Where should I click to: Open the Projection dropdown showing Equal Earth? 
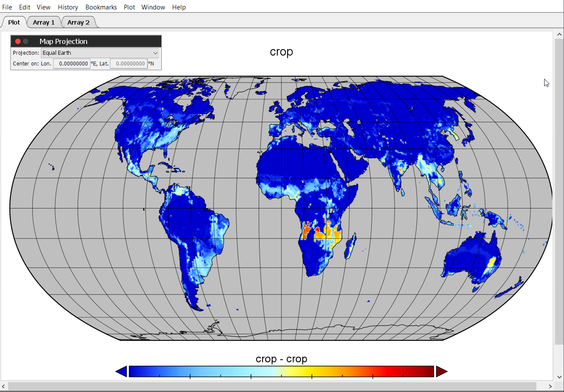coord(100,53)
